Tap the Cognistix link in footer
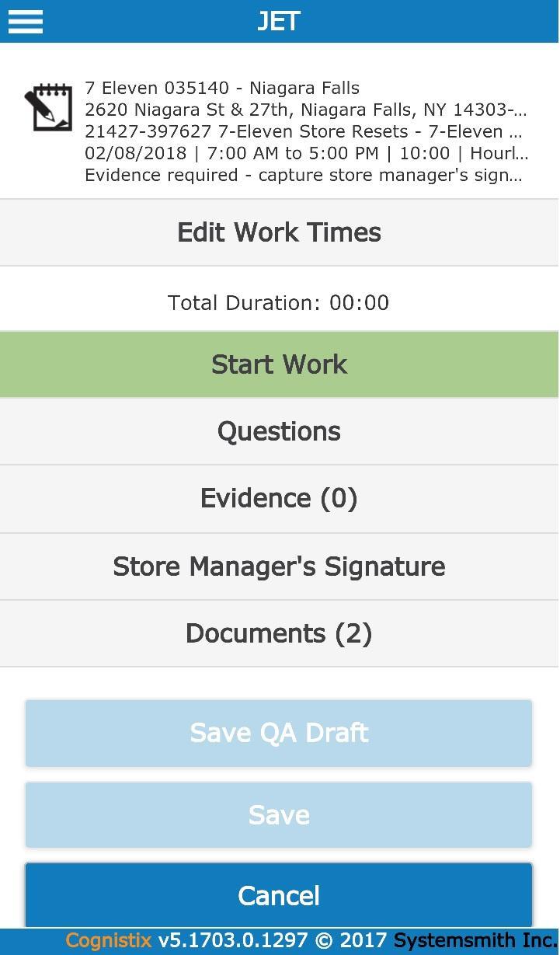Viewport: 560px width, 955px height. tap(109, 941)
